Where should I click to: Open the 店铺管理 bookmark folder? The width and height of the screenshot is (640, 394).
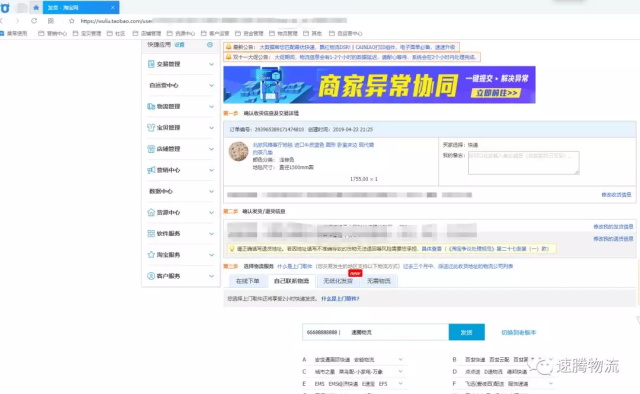147,33
